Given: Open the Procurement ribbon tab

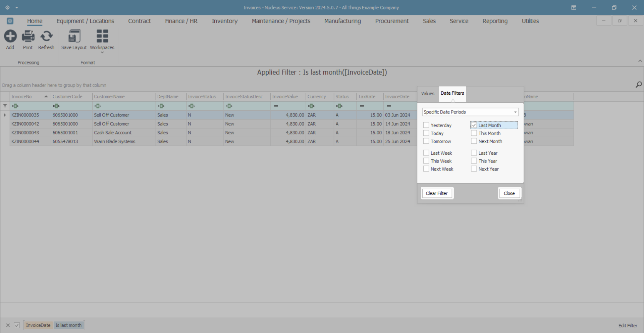Looking at the screenshot, I should (392, 21).
